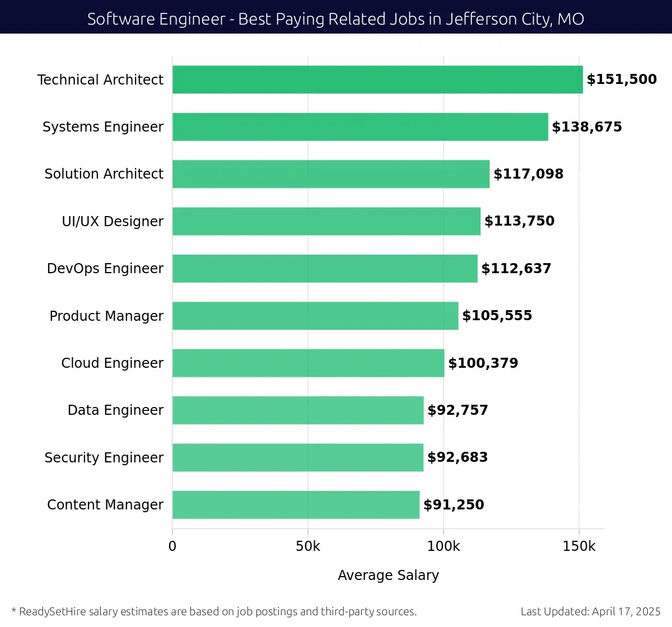Image resolution: width=672 pixels, height=627 pixels.
Task: Click the 'Systems Engineer' label
Action: [103, 127]
